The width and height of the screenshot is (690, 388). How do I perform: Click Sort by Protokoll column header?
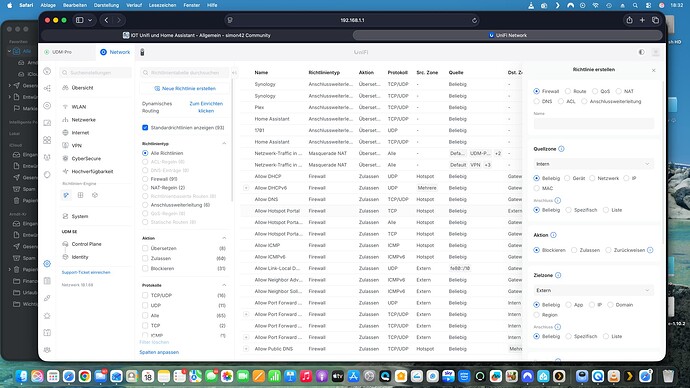coord(397,73)
